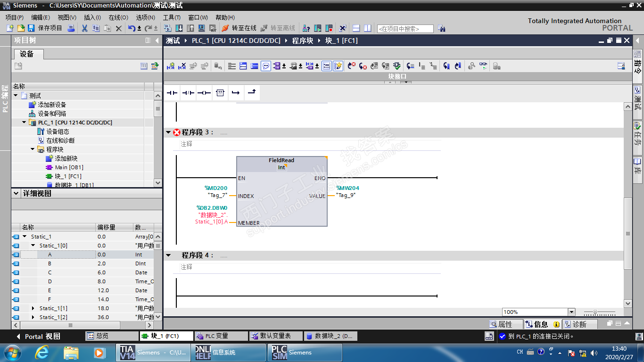Viewport: 644px width, 362px height.
Task: Click the Windows Start button
Action: [11, 352]
